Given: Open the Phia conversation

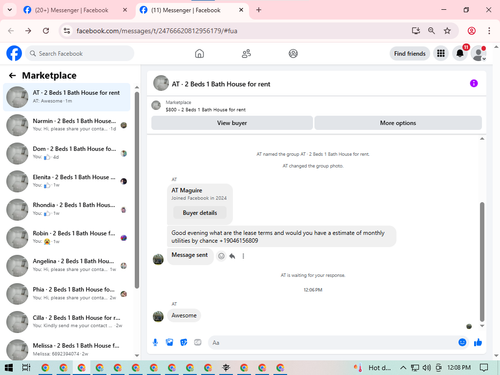Looking at the screenshot, I should click(67, 294).
